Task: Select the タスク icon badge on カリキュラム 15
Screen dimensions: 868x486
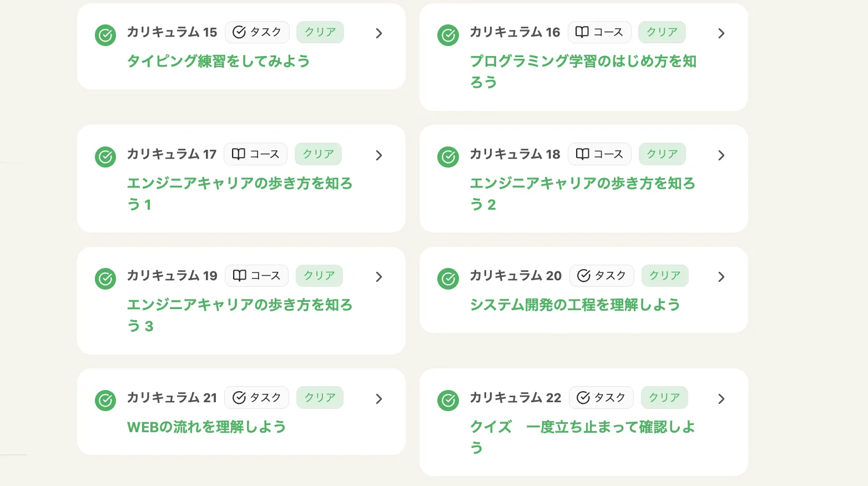Action: [240, 32]
